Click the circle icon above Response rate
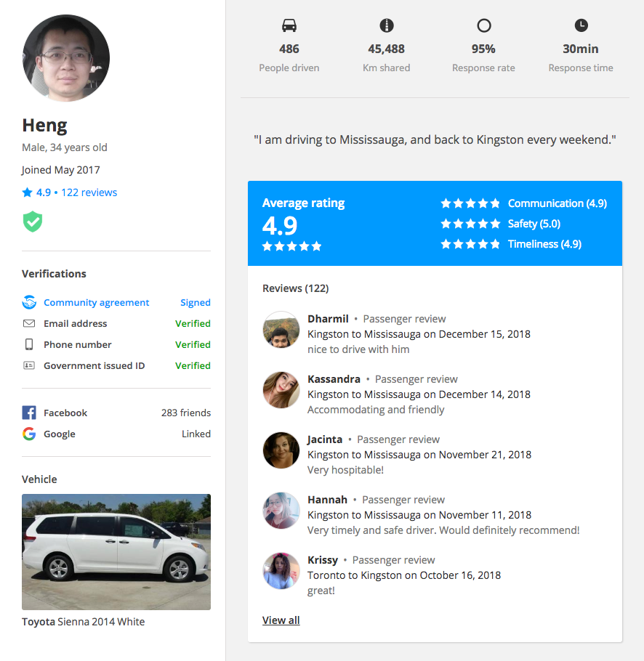The height and width of the screenshot is (661, 644). point(483,25)
